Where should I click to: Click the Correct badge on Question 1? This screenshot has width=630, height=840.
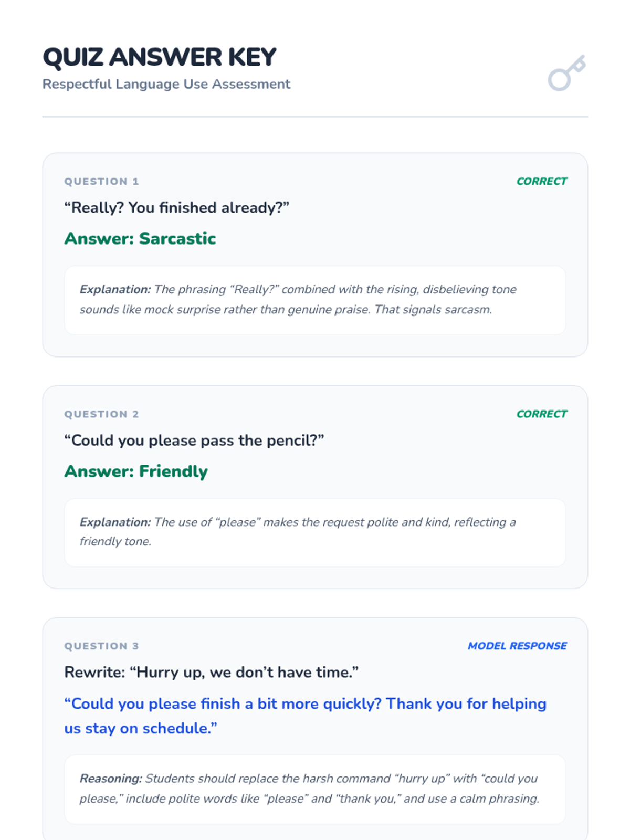[x=541, y=181]
